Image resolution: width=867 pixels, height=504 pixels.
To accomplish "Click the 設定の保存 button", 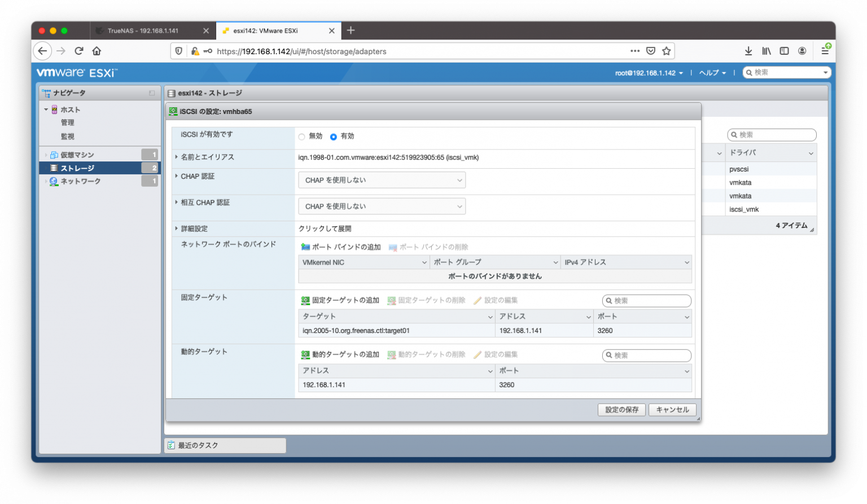I will coord(621,410).
